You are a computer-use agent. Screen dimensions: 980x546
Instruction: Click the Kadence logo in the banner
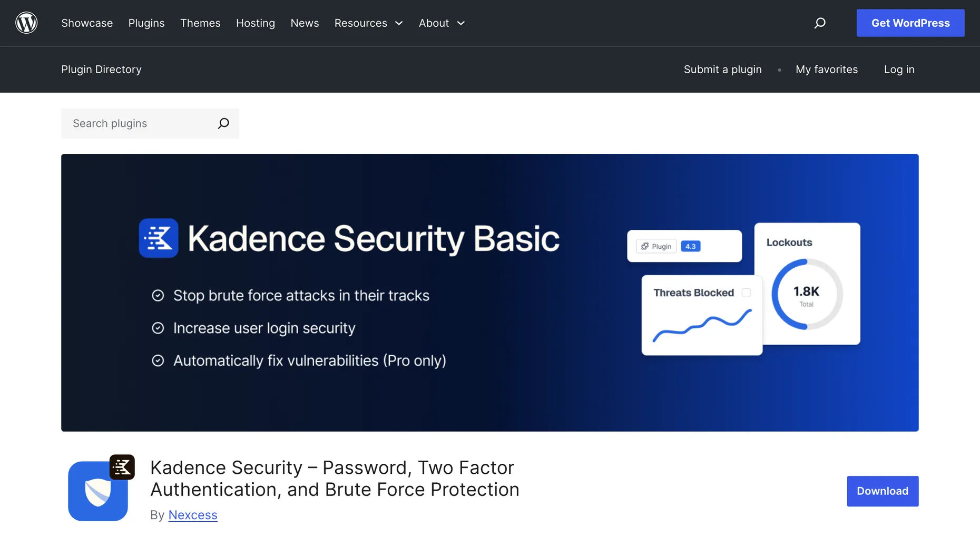point(159,238)
